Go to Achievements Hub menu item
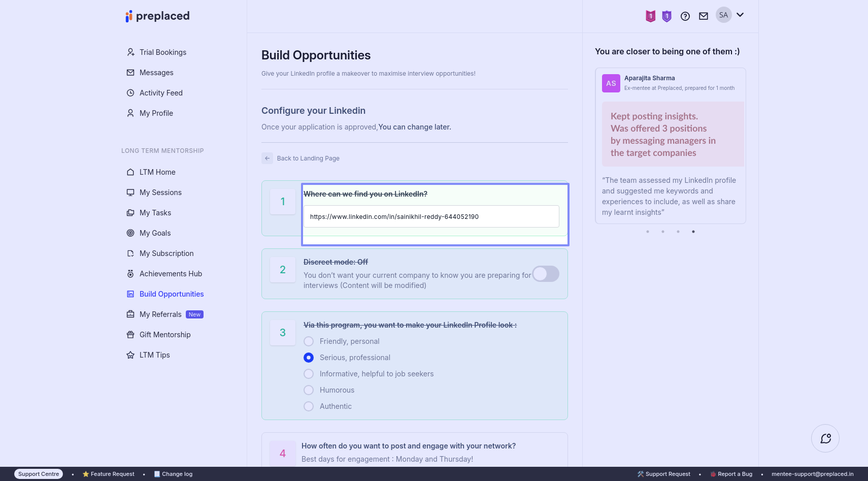 [x=171, y=274]
